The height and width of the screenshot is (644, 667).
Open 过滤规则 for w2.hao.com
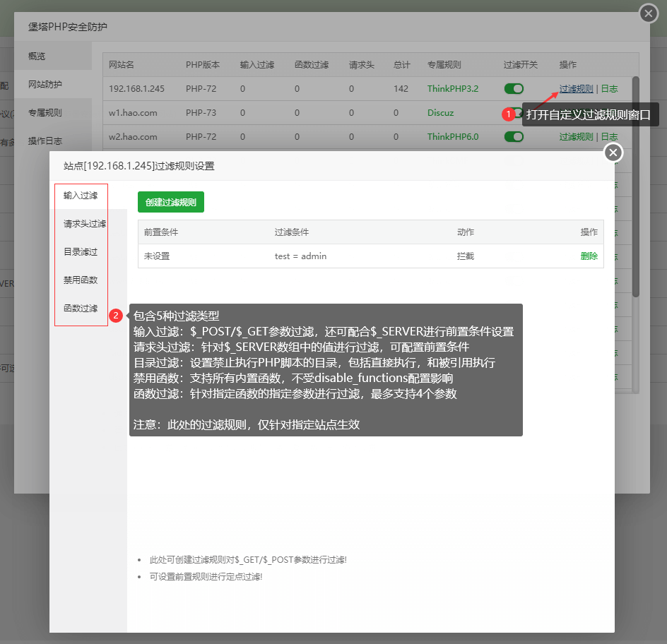576,136
